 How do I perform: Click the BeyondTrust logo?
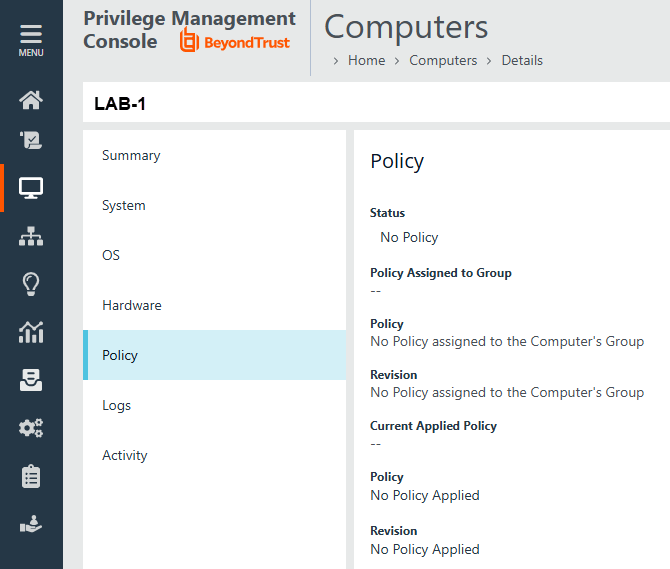pos(235,41)
